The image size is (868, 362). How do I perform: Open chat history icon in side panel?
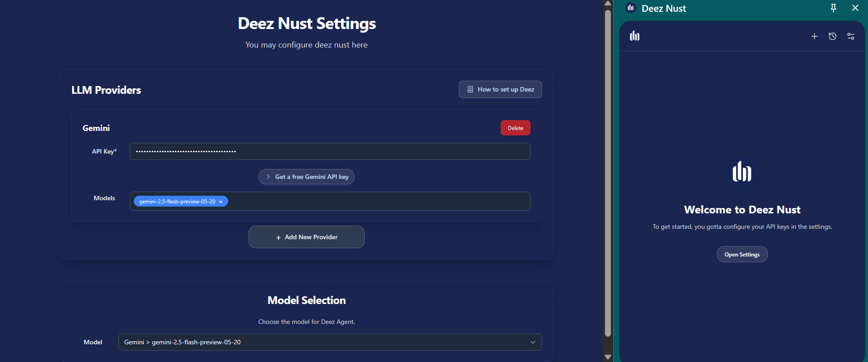833,36
